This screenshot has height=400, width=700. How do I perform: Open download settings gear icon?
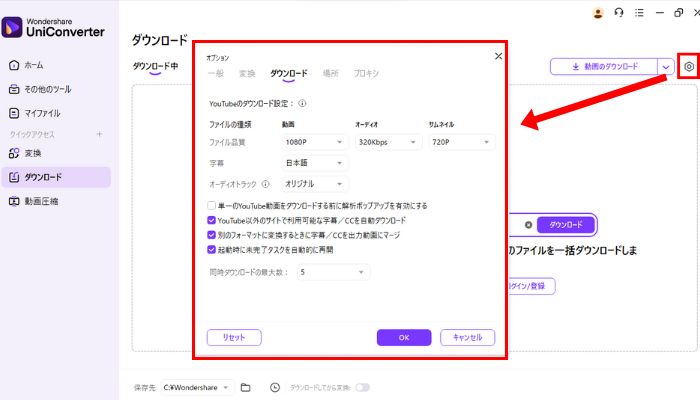coord(689,67)
